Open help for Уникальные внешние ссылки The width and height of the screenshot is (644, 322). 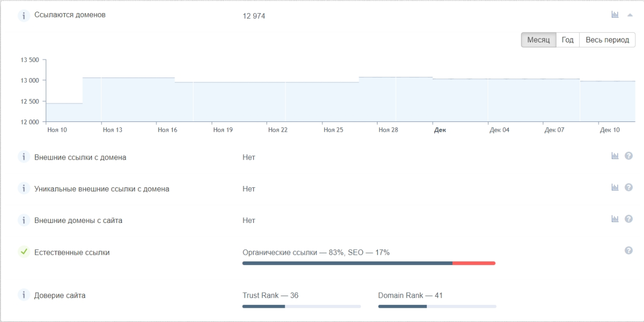629,187
